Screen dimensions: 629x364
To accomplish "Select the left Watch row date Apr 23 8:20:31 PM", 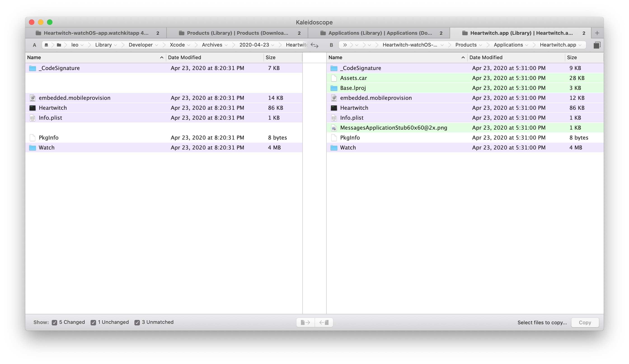I will 207,148.
